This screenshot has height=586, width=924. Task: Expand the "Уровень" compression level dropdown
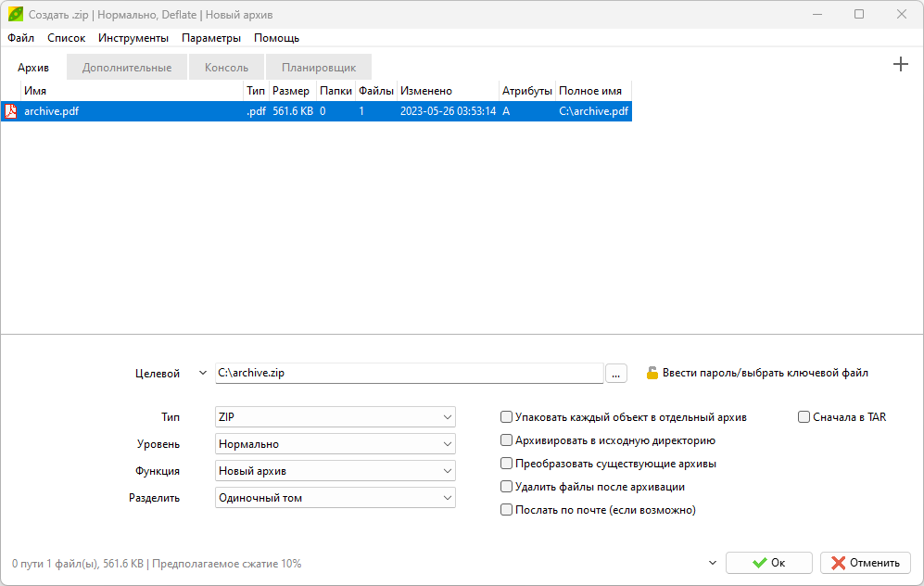(x=335, y=444)
